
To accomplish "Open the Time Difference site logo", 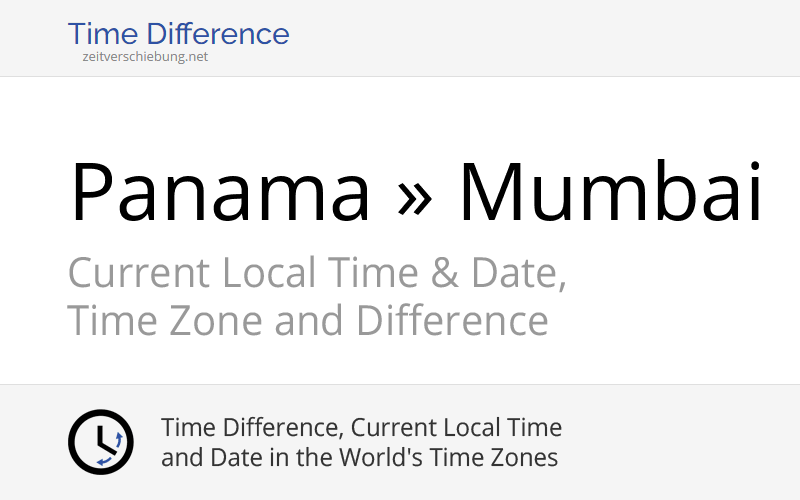I will (178, 34).
